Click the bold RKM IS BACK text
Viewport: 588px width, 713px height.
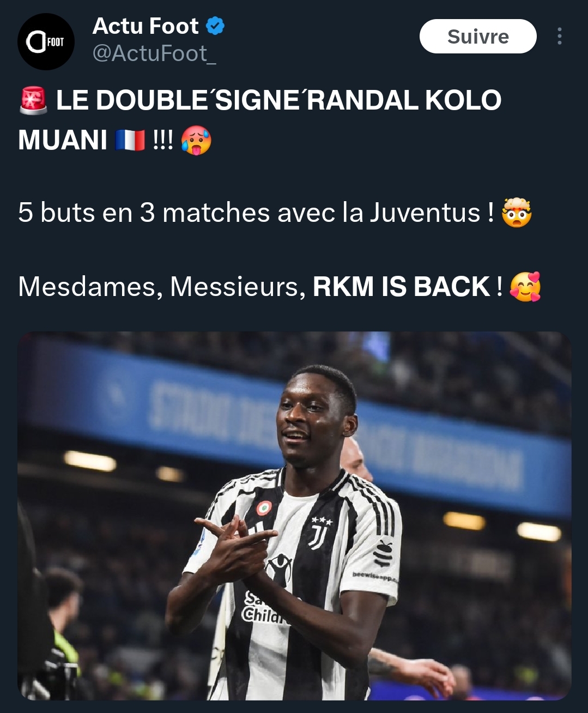402,287
